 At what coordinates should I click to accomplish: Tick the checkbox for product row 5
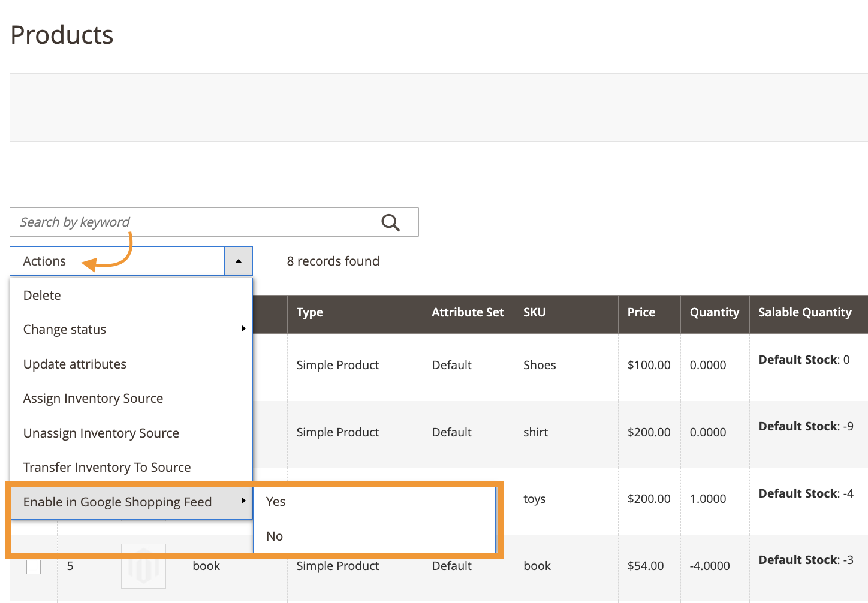click(34, 566)
